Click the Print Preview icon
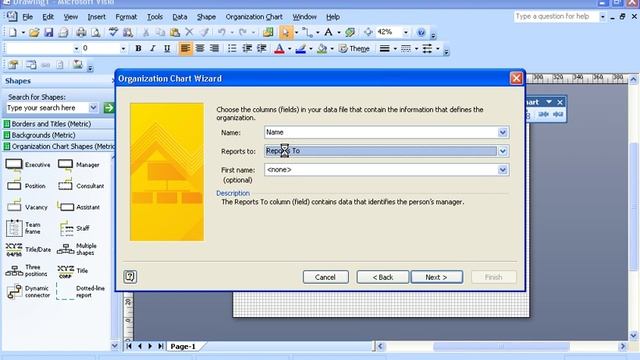 (96, 32)
